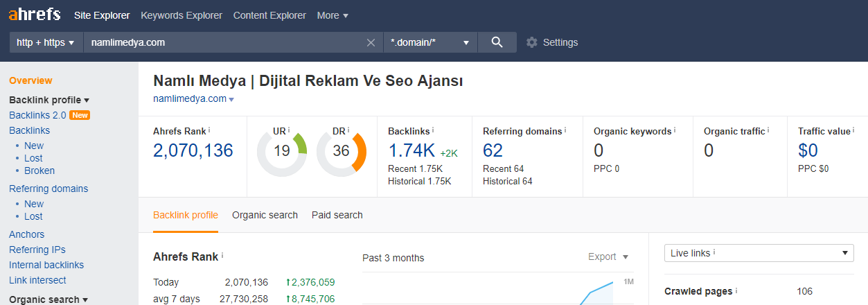Open Keywords Explorer
The height and width of the screenshot is (305, 868).
(181, 15)
